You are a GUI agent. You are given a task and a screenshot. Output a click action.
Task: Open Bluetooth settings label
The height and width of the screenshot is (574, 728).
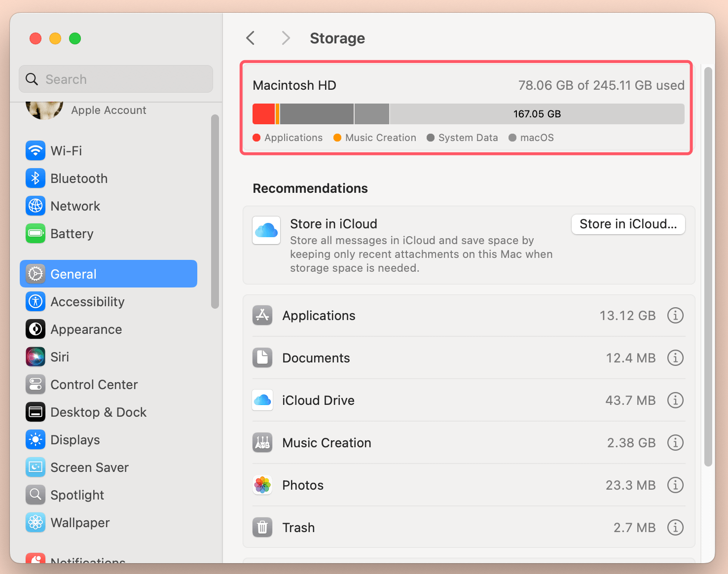[79, 179]
